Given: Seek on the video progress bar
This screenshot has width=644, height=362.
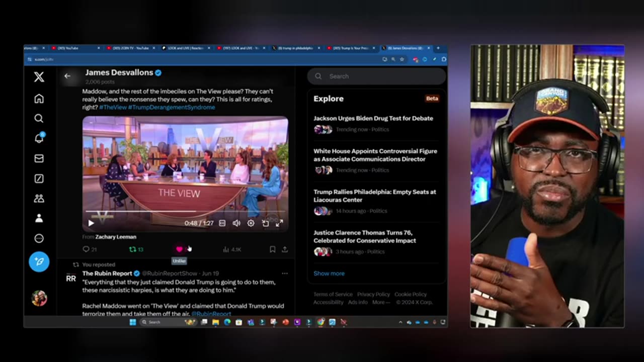Looking at the screenshot, I should (x=185, y=212).
